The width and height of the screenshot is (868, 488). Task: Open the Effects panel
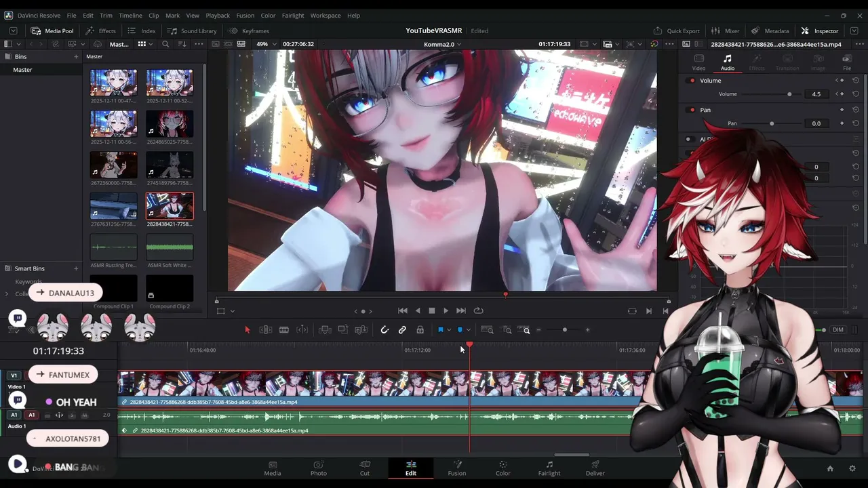coord(100,30)
